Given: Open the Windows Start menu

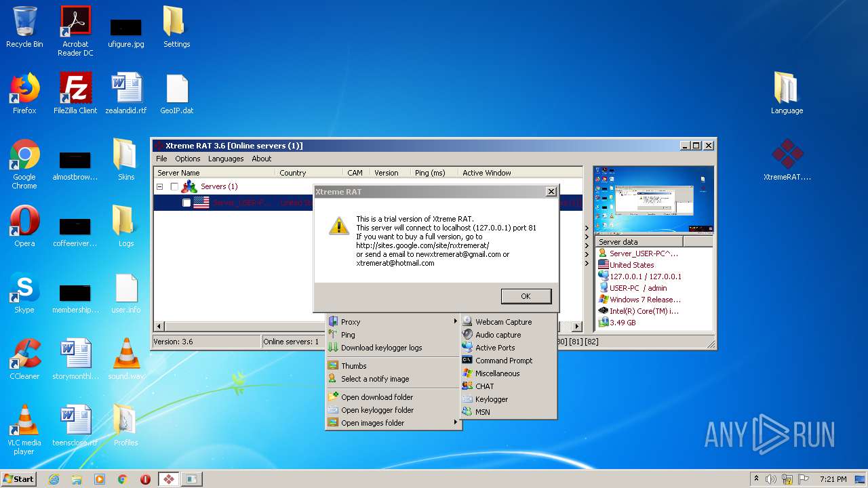Looking at the screenshot, I should click(18, 479).
